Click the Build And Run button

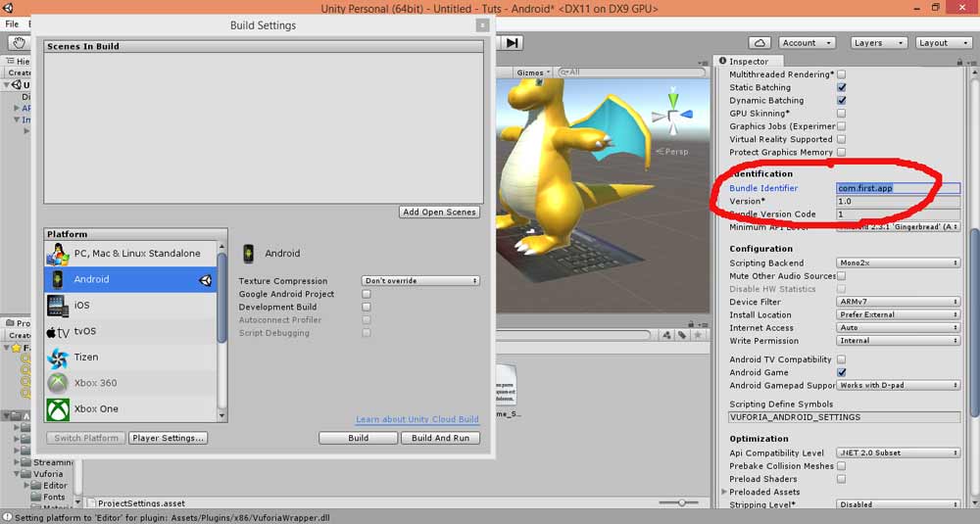[439, 438]
